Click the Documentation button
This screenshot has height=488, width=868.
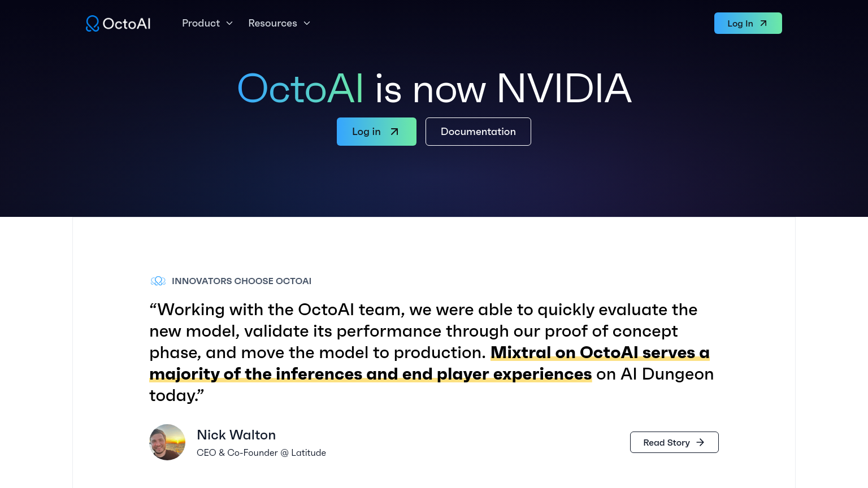point(478,132)
